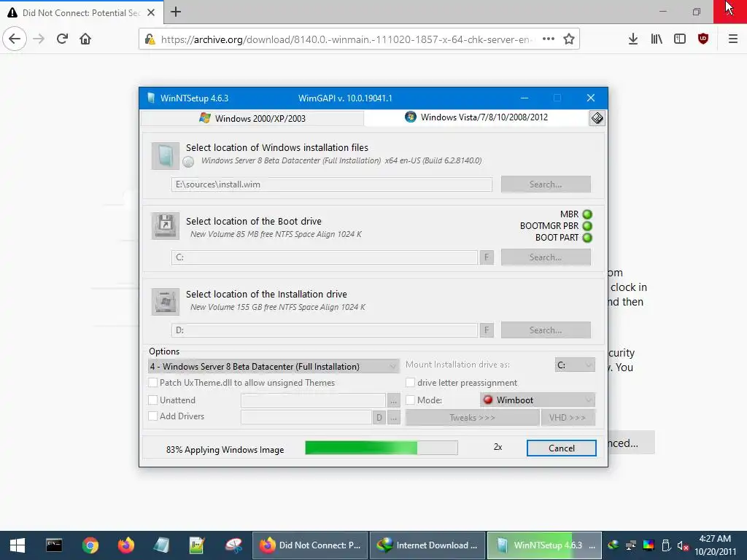Switch to WinNTSetup 4.6.3 taskbar window

544,545
